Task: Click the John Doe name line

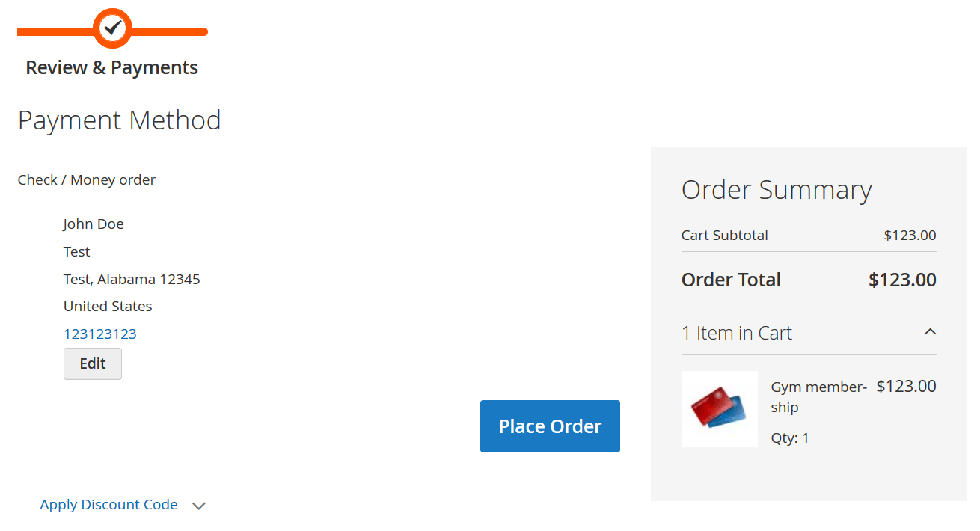Action: [94, 224]
